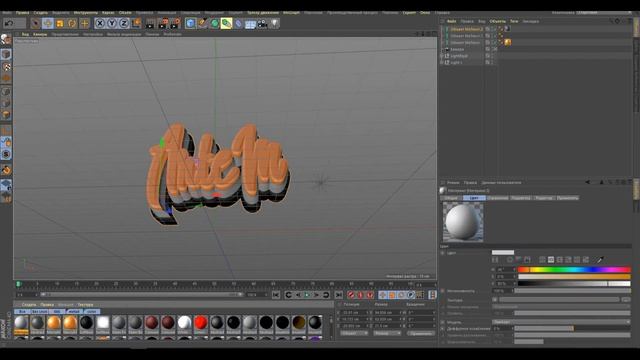The height and width of the screenshot is (360, 640).
Task: Click the Render to Picture Viewer icon
Action: coord(163,23)
